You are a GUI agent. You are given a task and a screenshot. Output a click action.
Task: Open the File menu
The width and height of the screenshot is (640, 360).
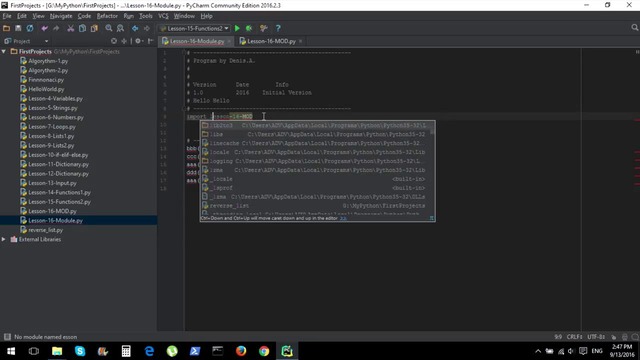[7, 16]
